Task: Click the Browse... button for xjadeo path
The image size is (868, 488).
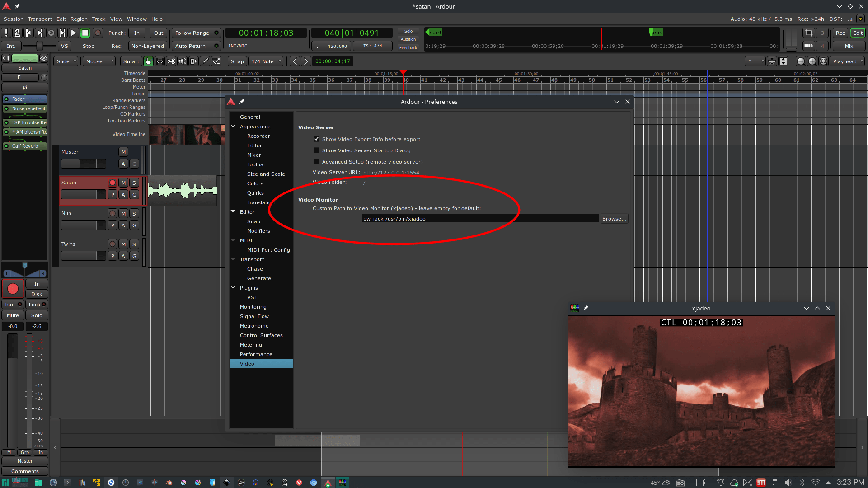Action: click(614, 219)
